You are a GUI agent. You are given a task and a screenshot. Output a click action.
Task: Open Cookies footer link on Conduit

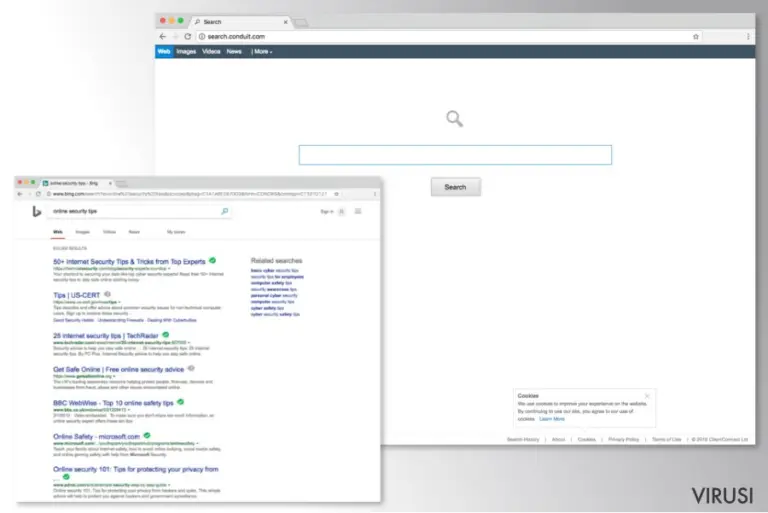586,440
